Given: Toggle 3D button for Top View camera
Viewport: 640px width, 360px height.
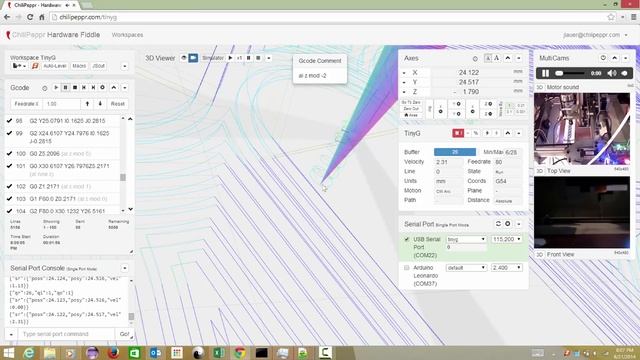Looking at the screenshot, I should (x=540, y=171).
